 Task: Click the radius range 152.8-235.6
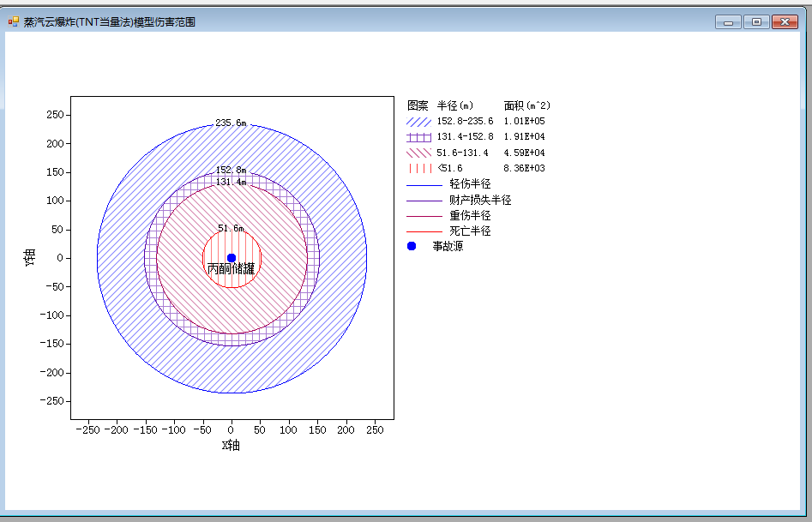point(465,121)
